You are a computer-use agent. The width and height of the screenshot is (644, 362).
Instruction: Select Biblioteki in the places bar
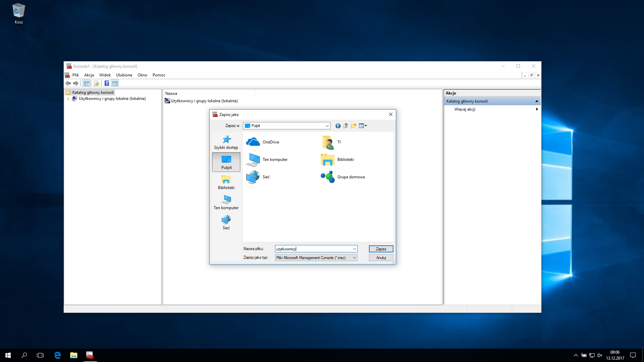pyautogui.click(x=226, y=182)
